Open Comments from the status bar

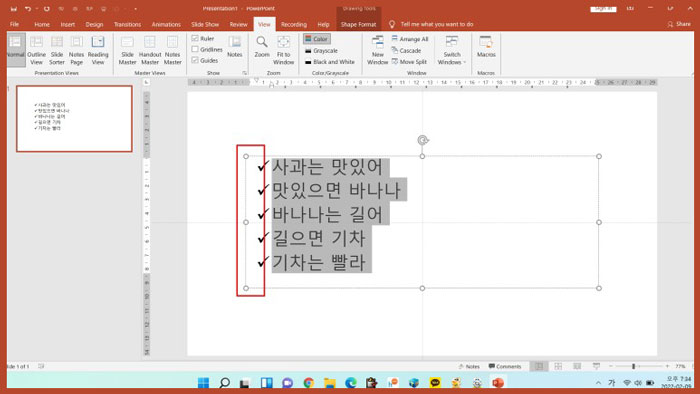(505, 366)
